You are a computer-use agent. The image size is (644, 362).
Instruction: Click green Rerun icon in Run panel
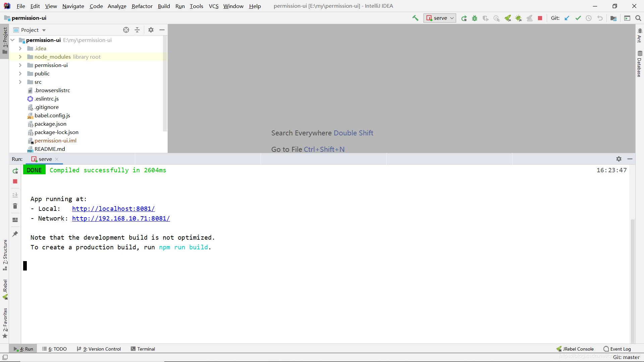click(x=15, y=171)
